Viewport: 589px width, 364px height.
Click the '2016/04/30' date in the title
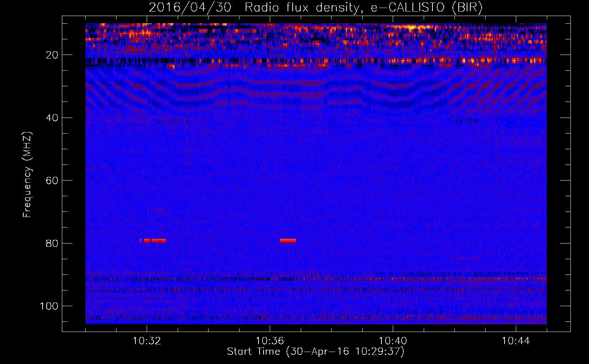(190, 8)
